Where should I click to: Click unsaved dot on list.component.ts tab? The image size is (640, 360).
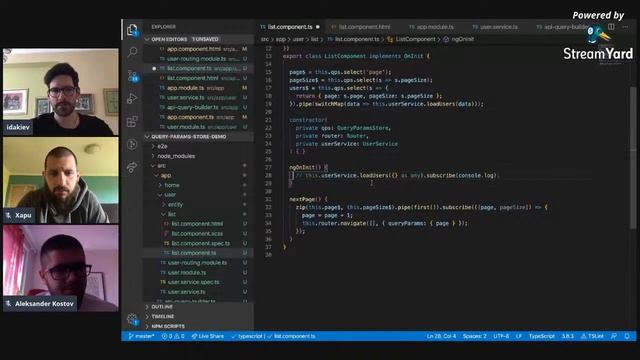[x=318, y=27]
